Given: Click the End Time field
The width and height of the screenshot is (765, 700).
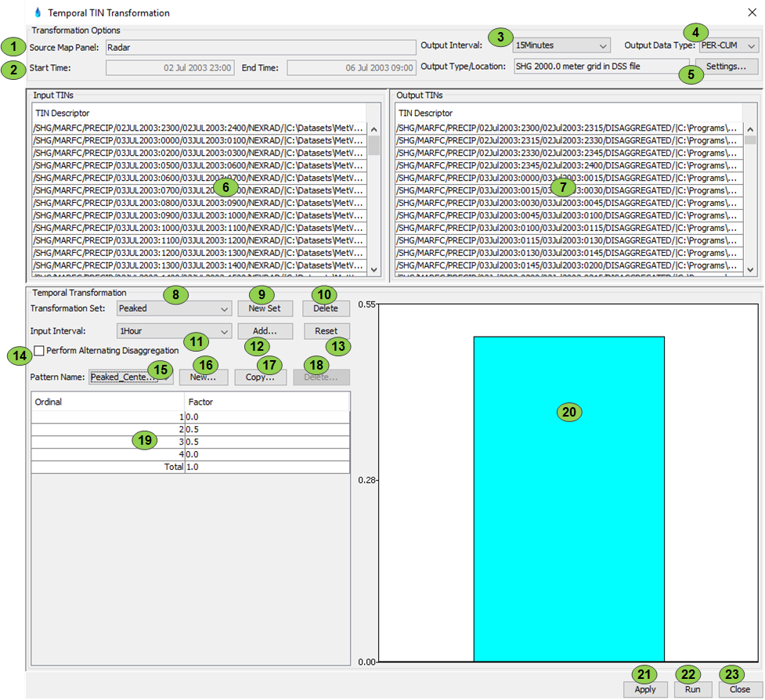Looking at the screenshot, I should 352,68.
